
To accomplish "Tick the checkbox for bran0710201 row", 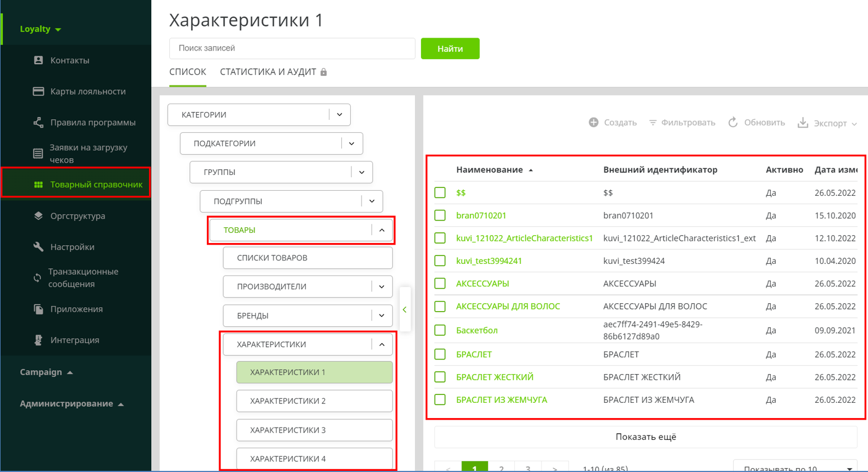I will [440, 215].
